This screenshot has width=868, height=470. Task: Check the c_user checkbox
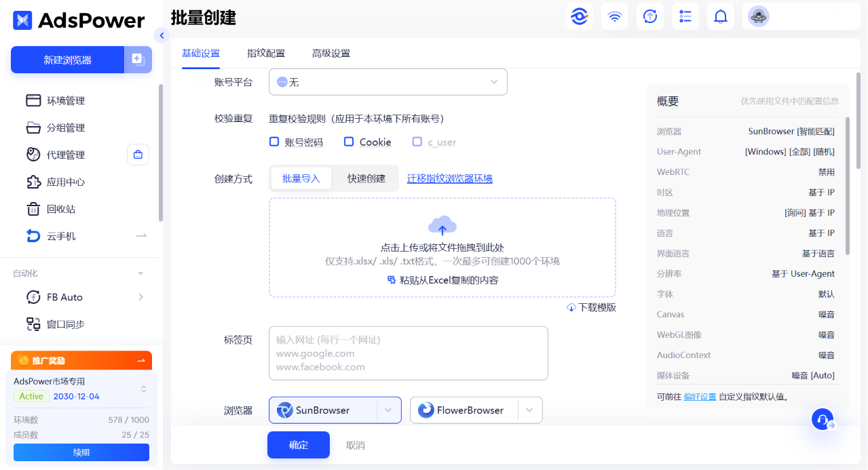coord(417,142)
